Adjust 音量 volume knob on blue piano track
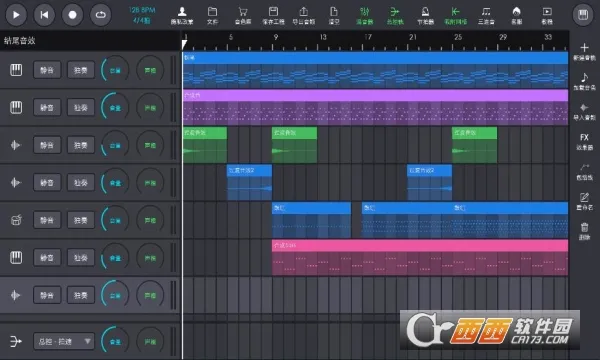 click(115, 70)
